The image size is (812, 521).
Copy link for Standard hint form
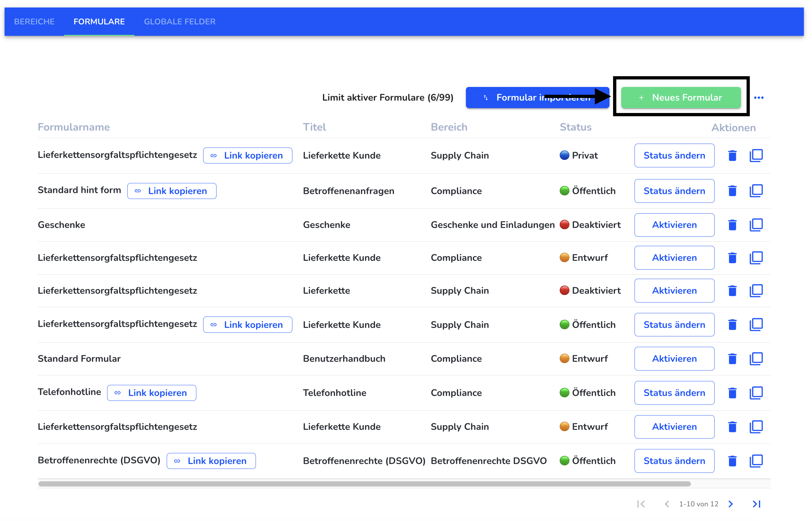point(172,191)
